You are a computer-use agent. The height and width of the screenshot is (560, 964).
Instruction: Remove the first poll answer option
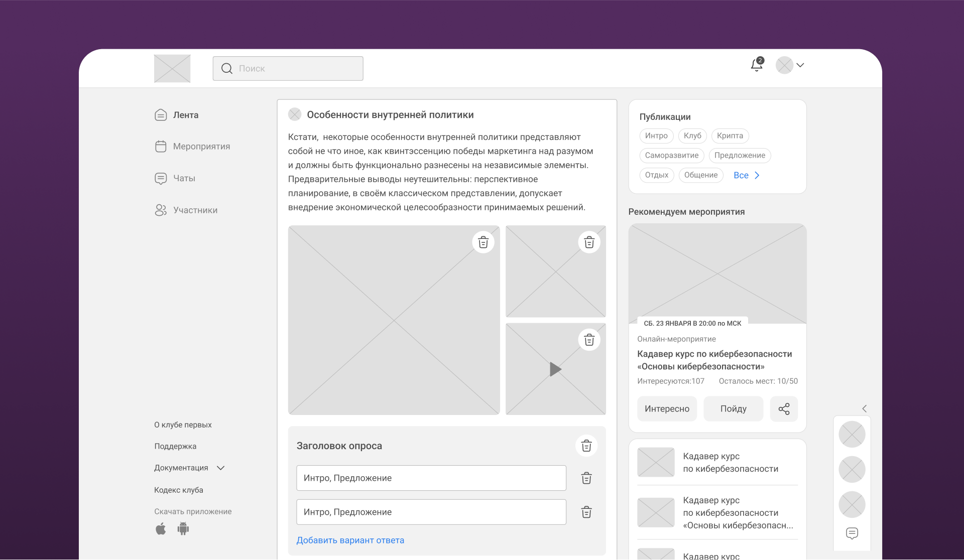coord(586,478)
